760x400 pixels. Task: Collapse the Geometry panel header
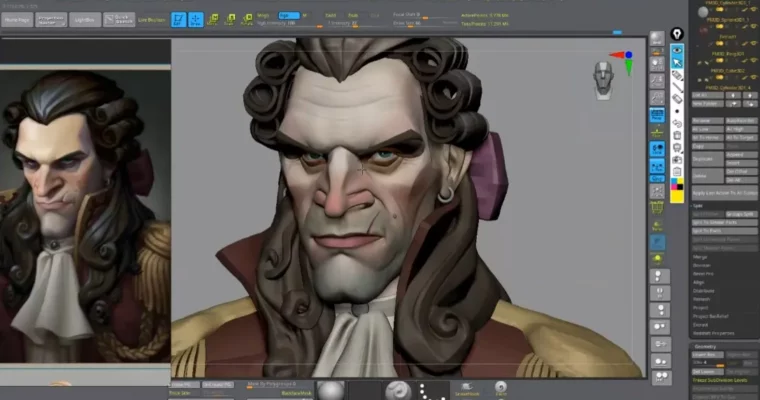pyautogui.click(x=706, y=346)
